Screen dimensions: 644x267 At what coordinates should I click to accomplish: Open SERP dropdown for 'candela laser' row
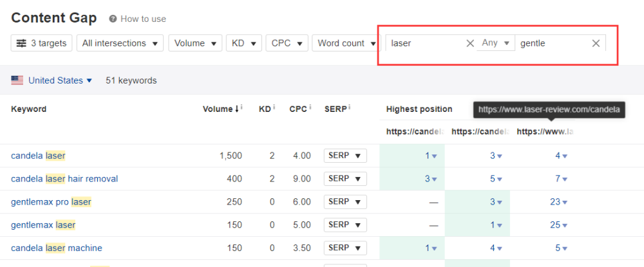pyautogui.click(x=345, y=156)
